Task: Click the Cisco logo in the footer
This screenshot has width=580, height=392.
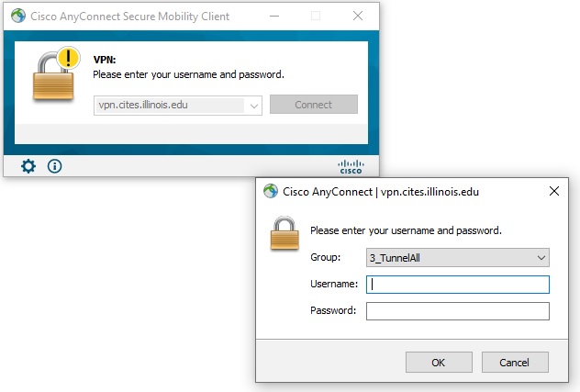Action: 351,166
